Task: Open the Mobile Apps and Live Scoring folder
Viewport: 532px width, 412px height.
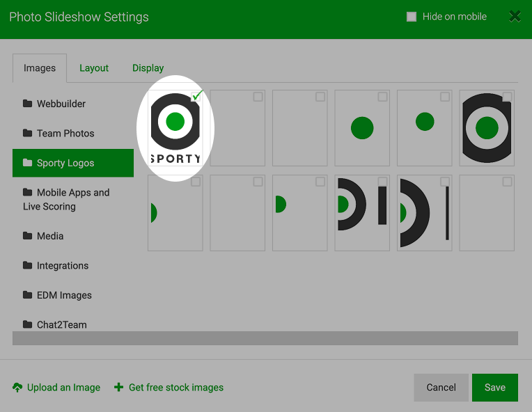Action: tap(73, 199)
